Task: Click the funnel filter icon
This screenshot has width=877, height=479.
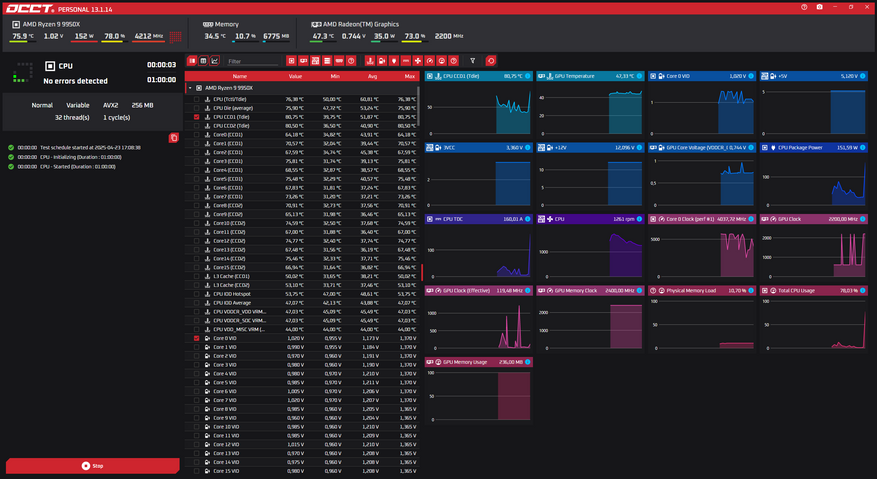Action: click(x=473, y=60)
